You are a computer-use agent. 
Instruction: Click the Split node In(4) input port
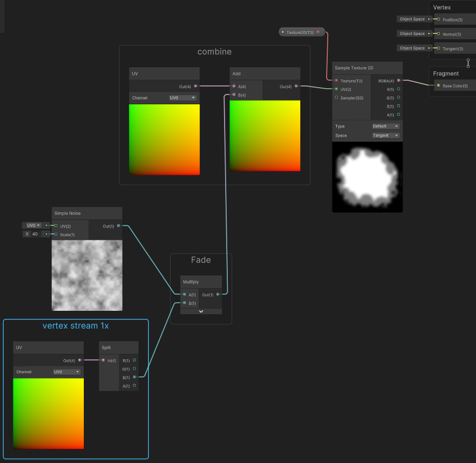[x=103, y=360]
